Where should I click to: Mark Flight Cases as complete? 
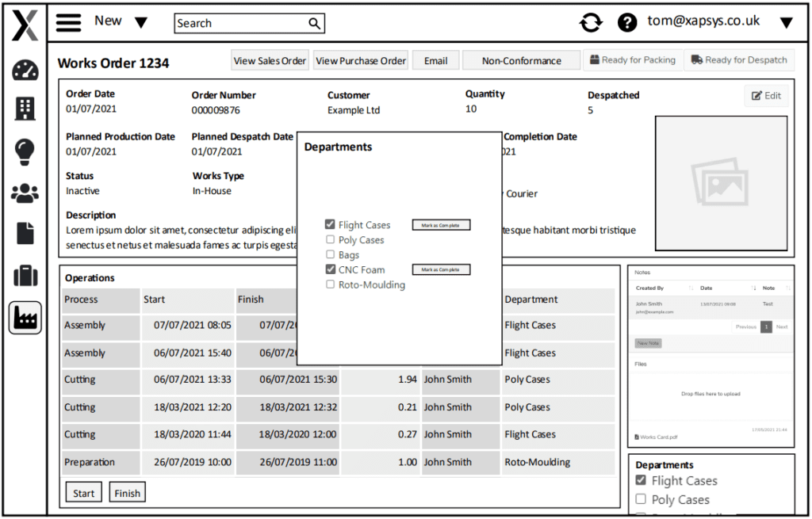pyautogui.click(x=441, y=225)
